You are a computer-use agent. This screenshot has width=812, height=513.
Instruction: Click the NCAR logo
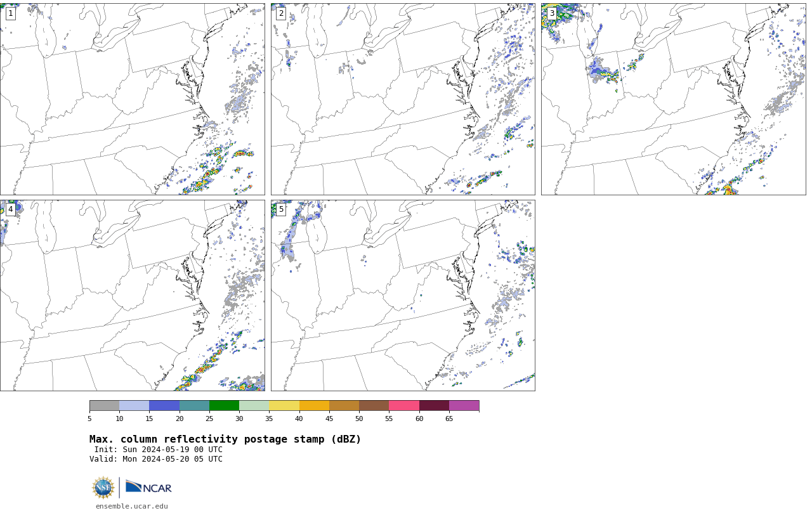(x=148, y=487)
